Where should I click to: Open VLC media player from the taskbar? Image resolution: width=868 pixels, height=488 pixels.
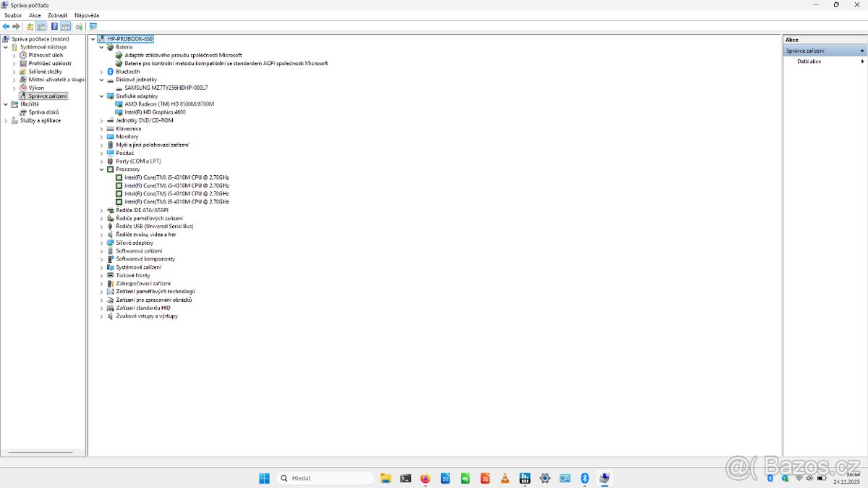pos(505,478)
